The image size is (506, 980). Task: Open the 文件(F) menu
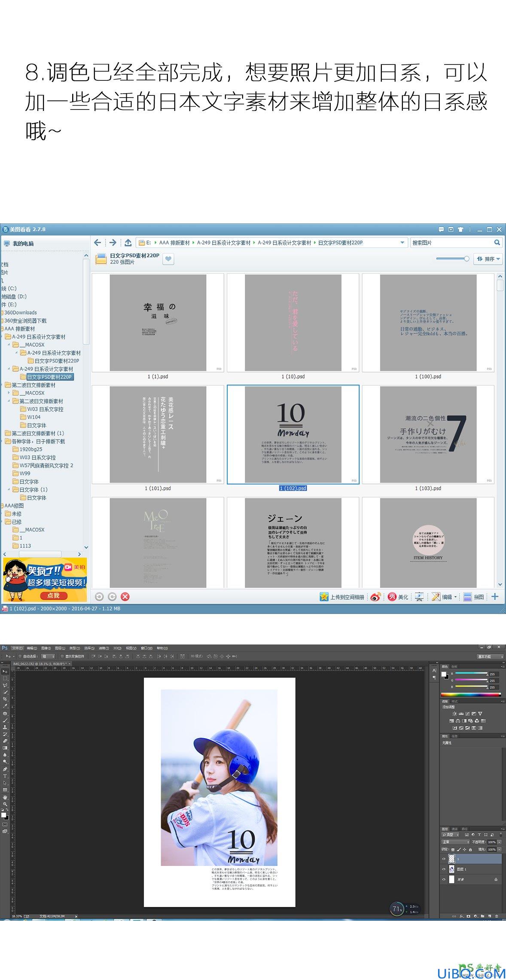click(17, 648)
